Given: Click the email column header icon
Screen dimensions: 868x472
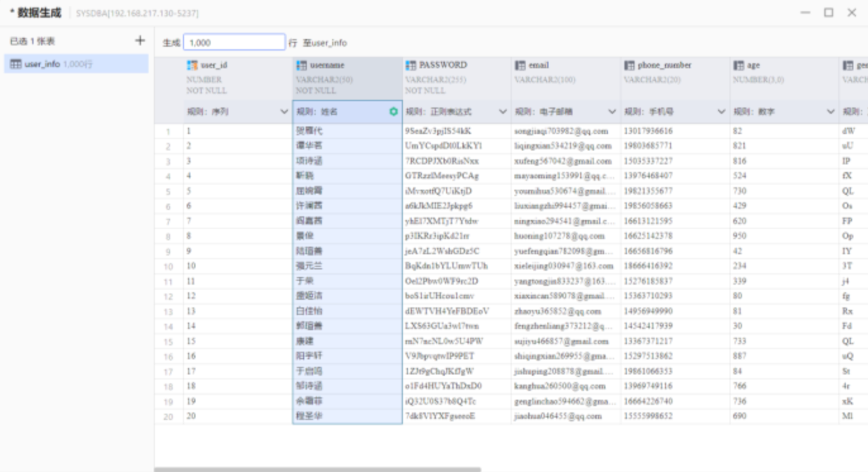Looking at the screenshot, I should point(520,65).
